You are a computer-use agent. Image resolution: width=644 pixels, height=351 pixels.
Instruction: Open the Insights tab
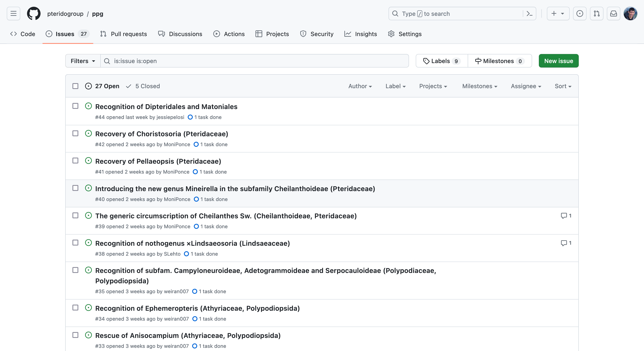pos(360,34)
